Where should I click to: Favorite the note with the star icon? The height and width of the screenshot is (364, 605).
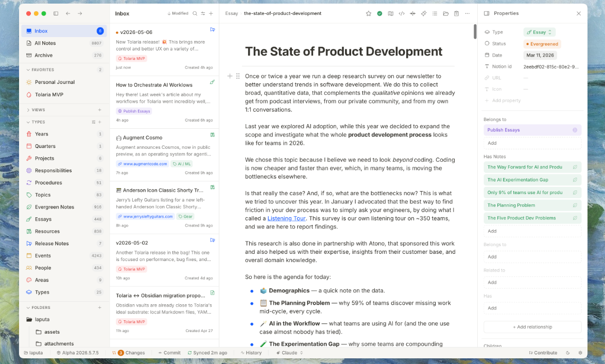click(369, 13)
